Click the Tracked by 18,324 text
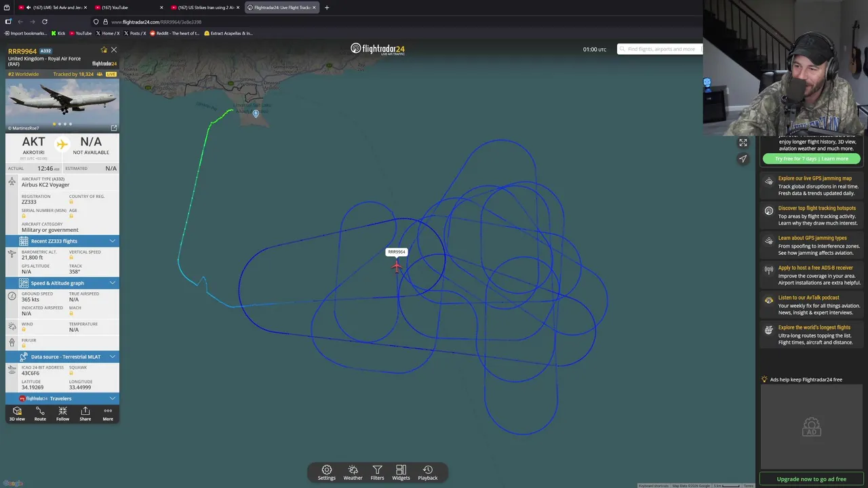868x488 pixels. tap(73, 74)
